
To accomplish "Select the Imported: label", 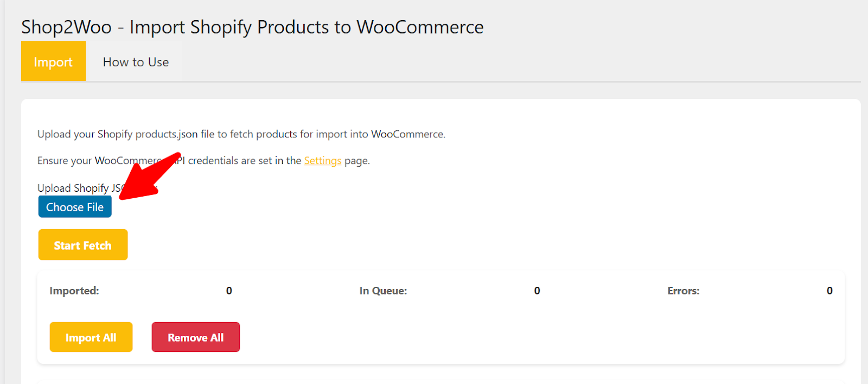I will tap(74, 291).
